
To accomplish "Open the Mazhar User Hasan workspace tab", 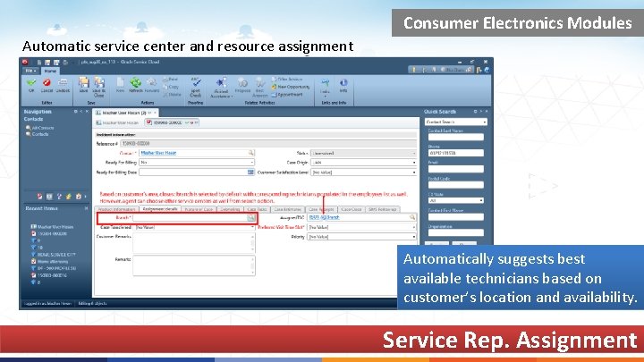I will [x=125, y=113].
